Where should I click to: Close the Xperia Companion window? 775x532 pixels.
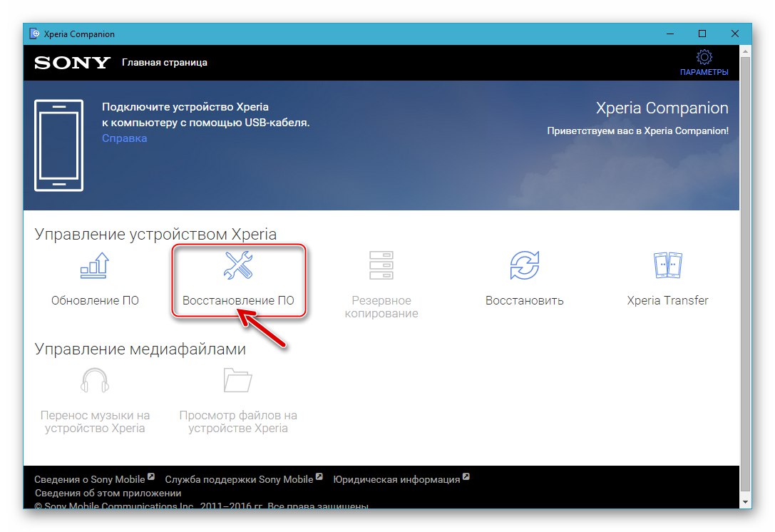(x=735, y=34)
